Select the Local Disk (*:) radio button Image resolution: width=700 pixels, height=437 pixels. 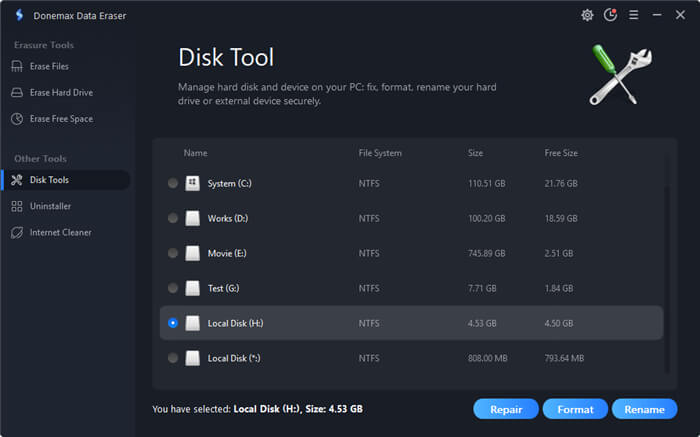tap(173, 358)
